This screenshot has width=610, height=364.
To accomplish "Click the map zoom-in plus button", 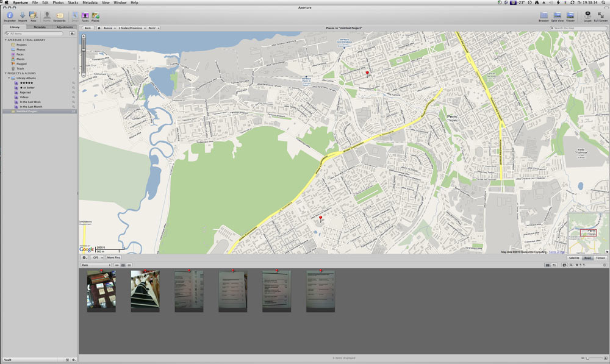I will coord(83,36).
